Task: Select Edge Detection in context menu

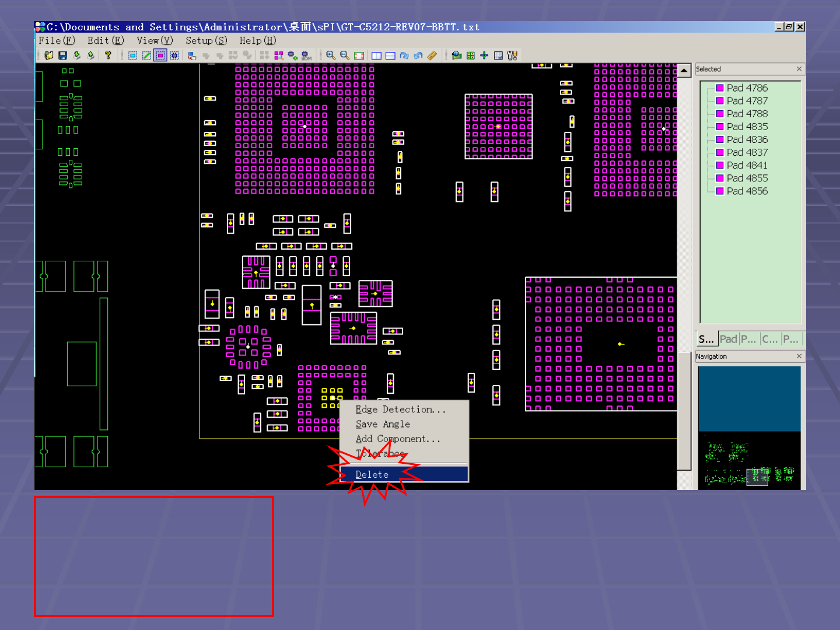Action: click(x=400, y=409)
